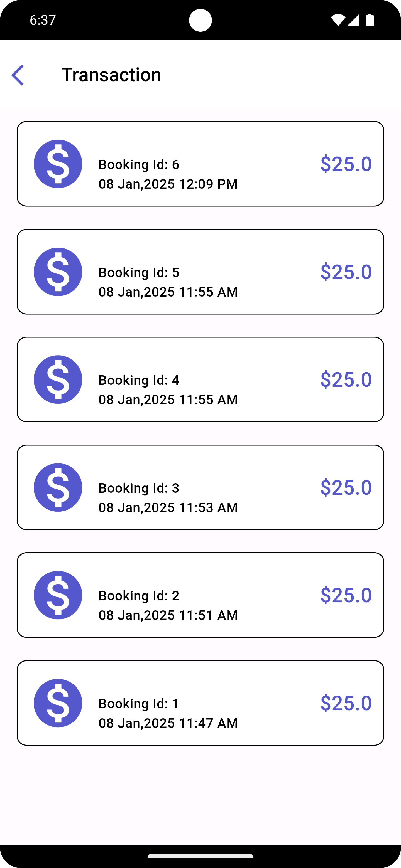Click dollar icon for Booking Id 3
Screen dimensions: 401x868
[58, 487]
